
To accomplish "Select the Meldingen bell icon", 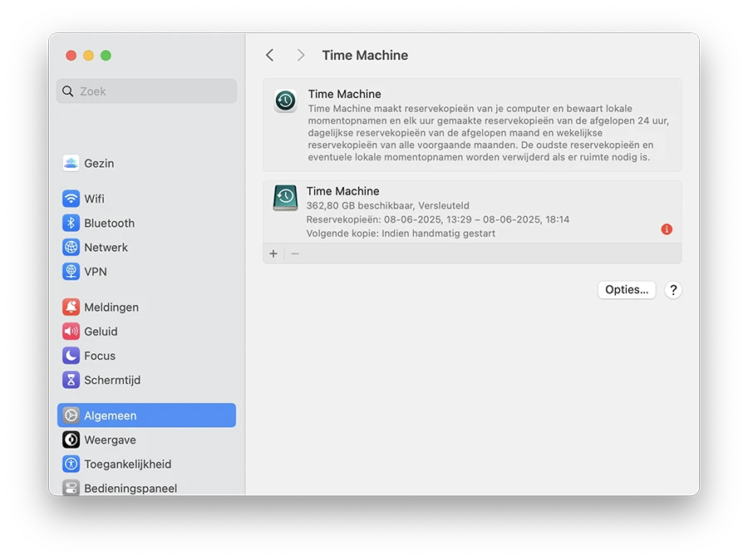I will point(70,307).
